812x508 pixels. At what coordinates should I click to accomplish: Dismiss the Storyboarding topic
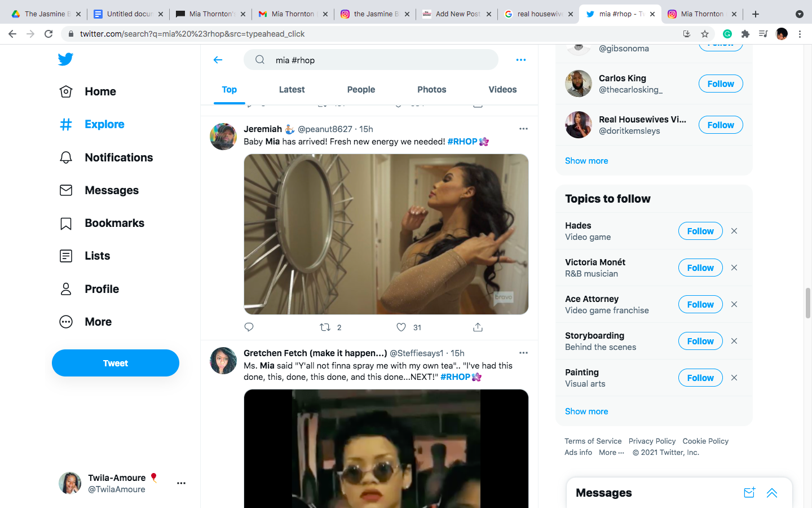point(734,341)
